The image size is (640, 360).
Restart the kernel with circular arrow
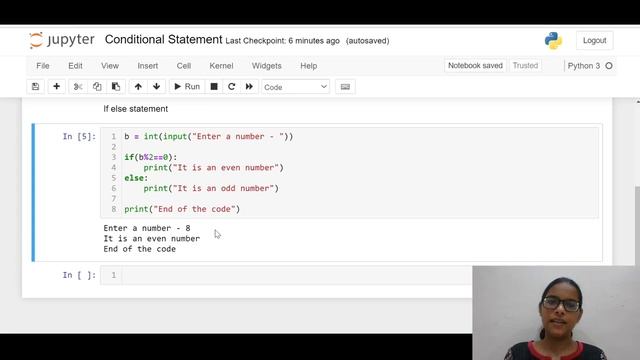[x=231, y=87]
